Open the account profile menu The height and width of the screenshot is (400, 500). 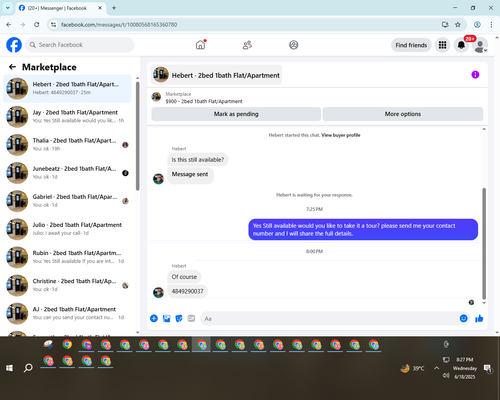[480, 46]
